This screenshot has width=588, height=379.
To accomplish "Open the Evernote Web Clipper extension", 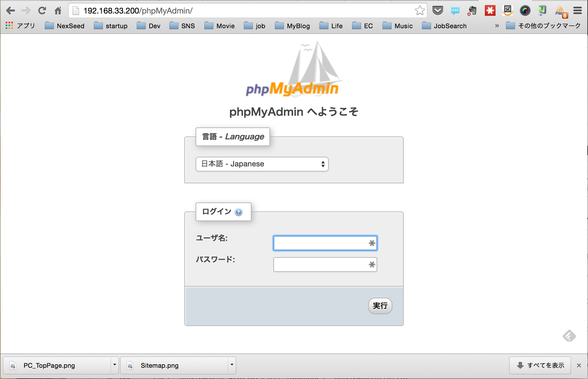I will [472, 10].
